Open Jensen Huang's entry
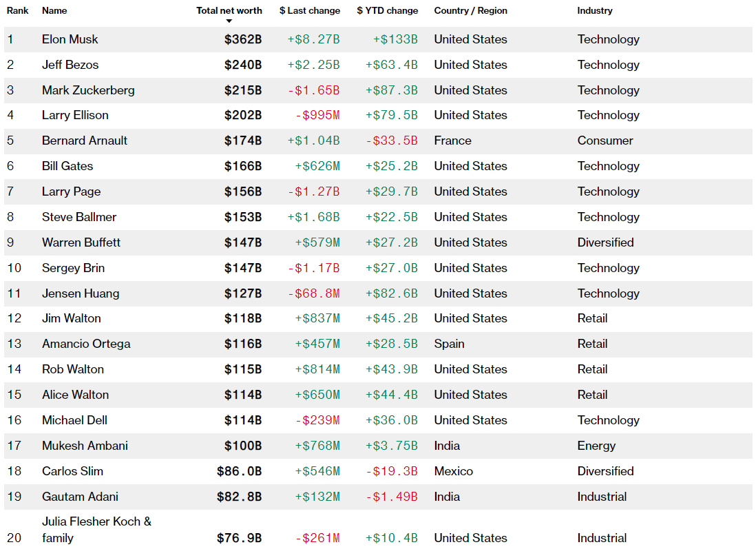756x549 pixels. (81, 293)
